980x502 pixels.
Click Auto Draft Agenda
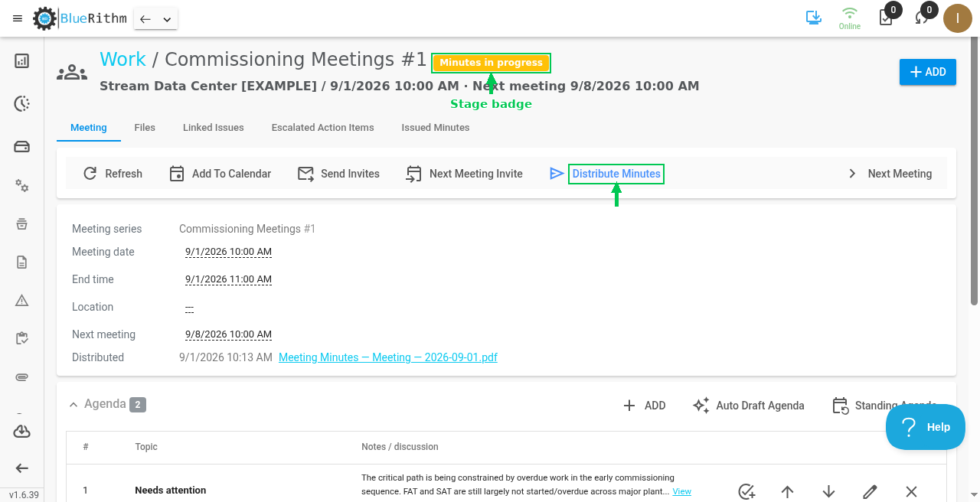click(748, 406)
